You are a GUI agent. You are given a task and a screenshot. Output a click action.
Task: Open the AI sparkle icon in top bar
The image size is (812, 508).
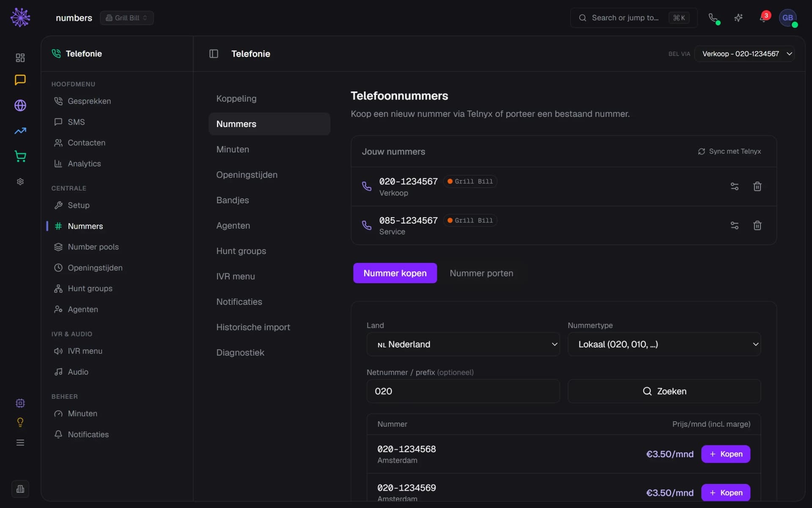pyautogui.click(x=738, y=18)
